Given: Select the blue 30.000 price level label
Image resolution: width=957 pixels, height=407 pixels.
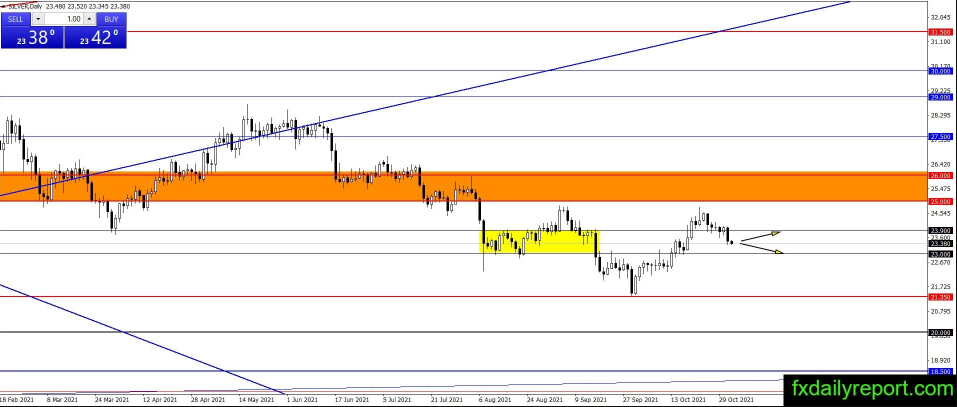Looking at the screenshot, I should [x=939, y=71].
